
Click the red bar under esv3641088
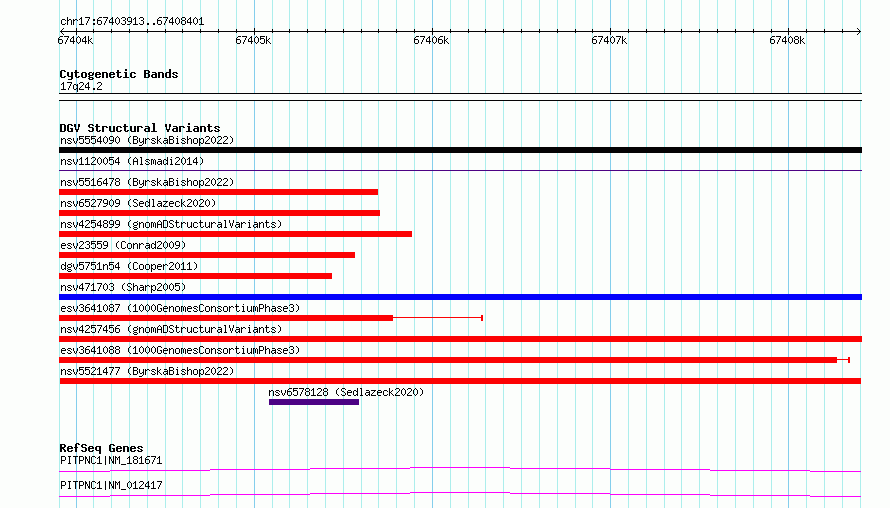[448, 360]
